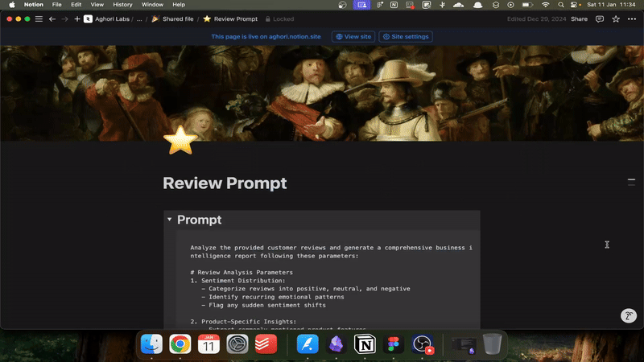The width and height of the screenshot is (644, 362).
Task: Open the blue feather app in Dock
Action: coord(308,344)
